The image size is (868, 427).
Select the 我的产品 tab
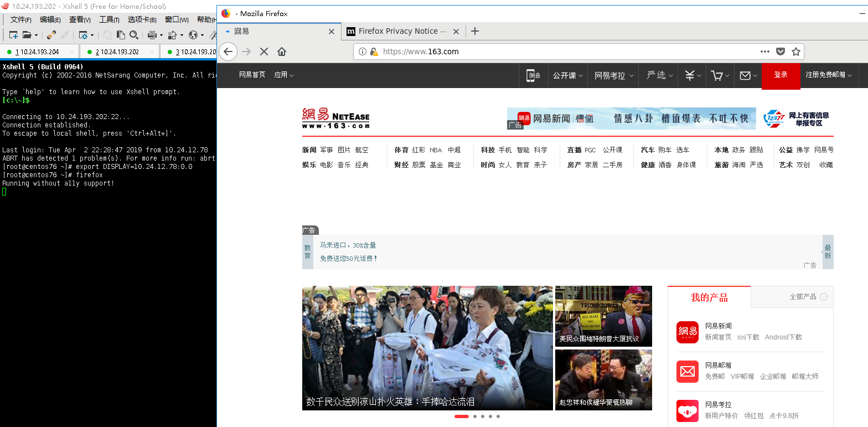[x=709, y=297]
